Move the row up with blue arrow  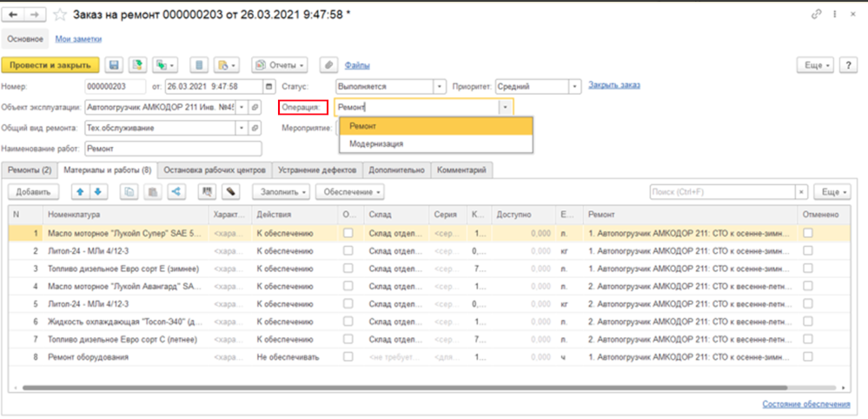coord(80,191)
